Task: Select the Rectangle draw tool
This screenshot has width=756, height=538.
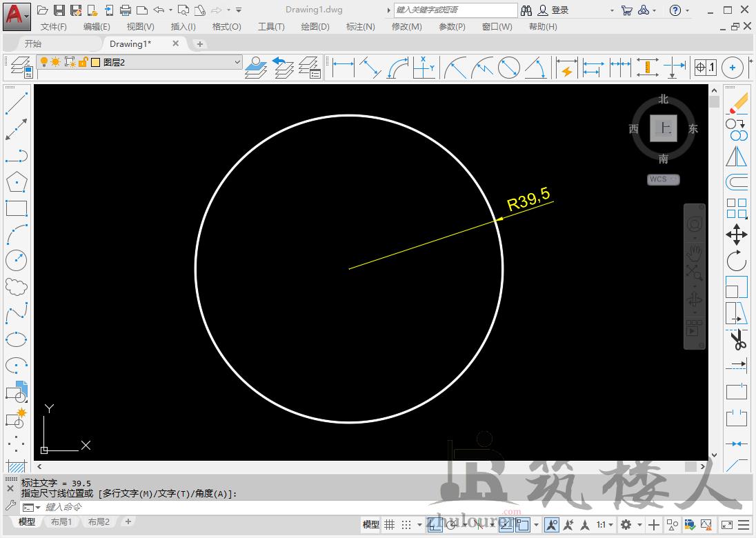Action: click(x=17, y=208)
